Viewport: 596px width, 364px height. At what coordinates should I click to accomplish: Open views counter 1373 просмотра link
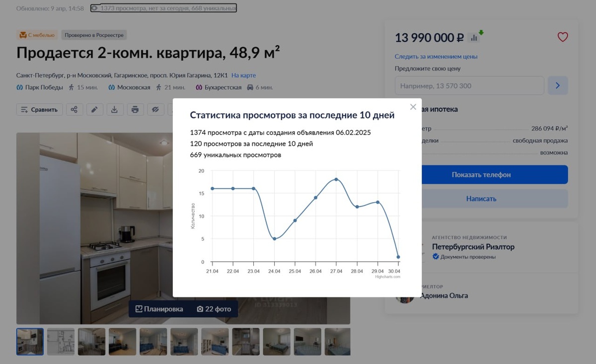click(163, 8)
